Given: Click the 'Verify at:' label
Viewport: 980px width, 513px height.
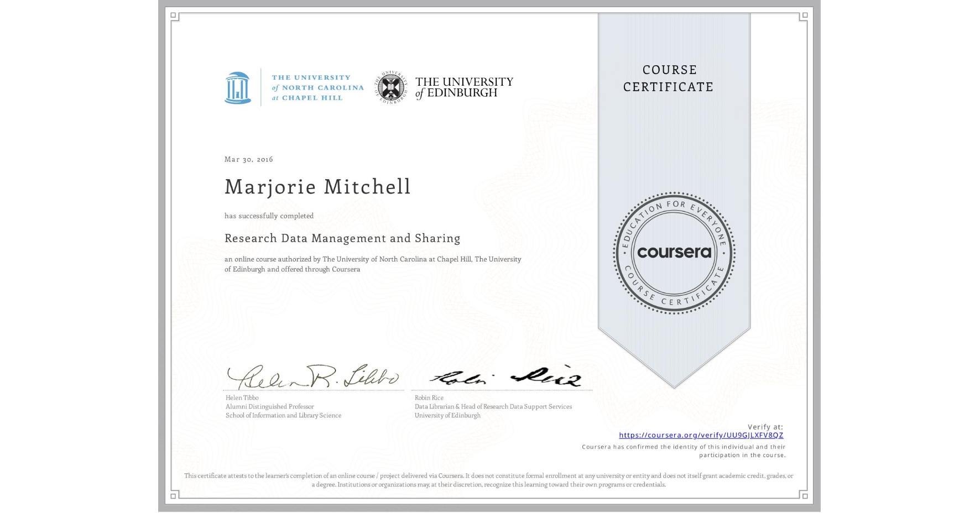Looking at the screenshot, I should (x=765, y=427).
